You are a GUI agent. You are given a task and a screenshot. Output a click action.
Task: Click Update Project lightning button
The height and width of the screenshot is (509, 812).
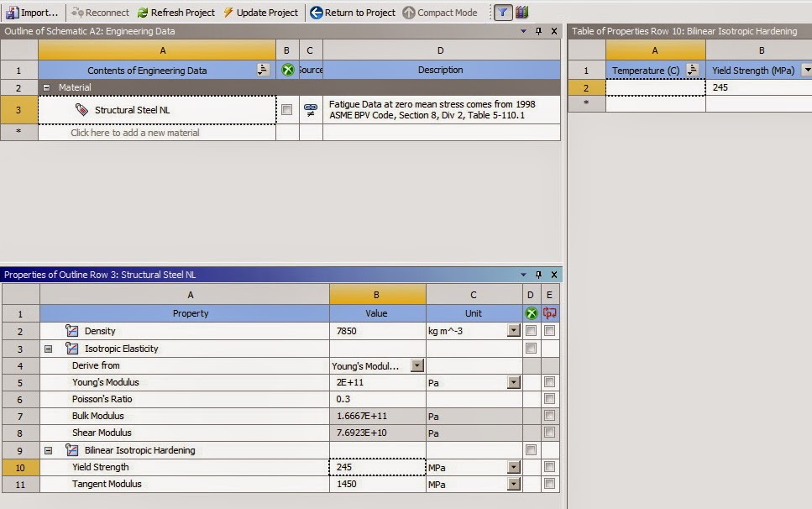[x=260, y=13]
